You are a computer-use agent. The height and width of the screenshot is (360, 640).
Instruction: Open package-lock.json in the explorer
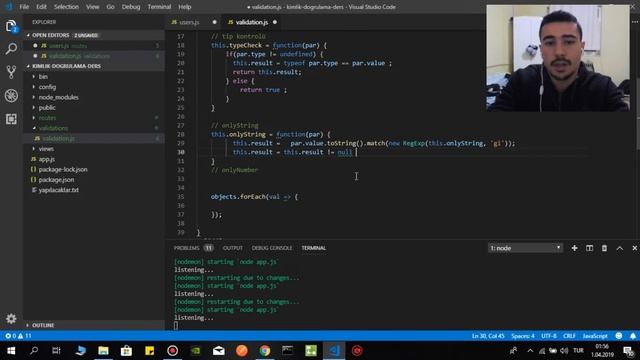point(63,169)
